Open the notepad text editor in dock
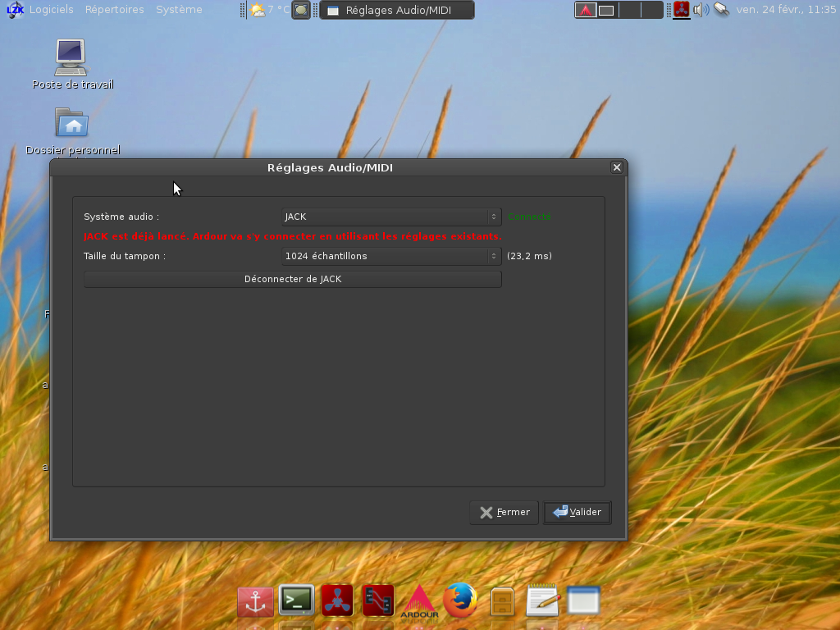Image resolution: width=840 pixels, height=630 pixels. [x=542, y=600]
